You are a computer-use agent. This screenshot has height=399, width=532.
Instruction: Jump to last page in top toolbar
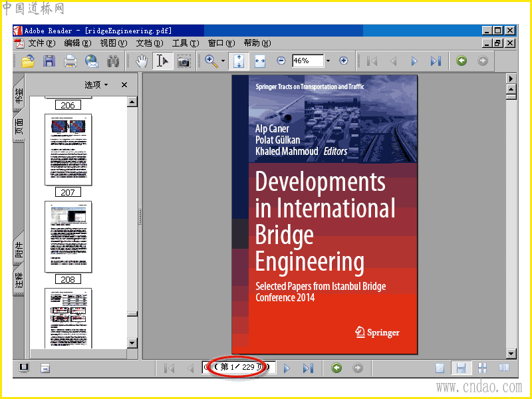436,61
